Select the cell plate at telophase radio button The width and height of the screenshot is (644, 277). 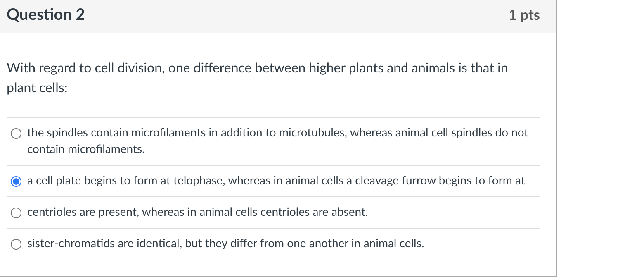pyautogui.click(x=16, y=181)
